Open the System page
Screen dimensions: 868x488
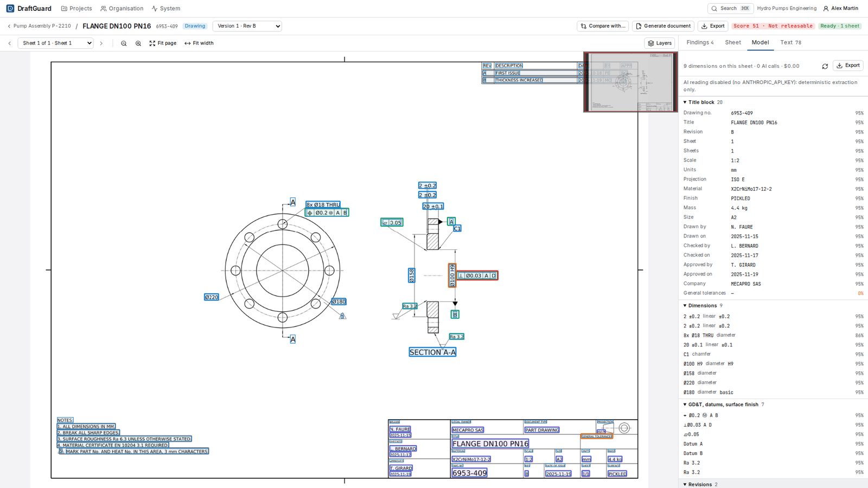pyautogui.click(x=165, y=8)
